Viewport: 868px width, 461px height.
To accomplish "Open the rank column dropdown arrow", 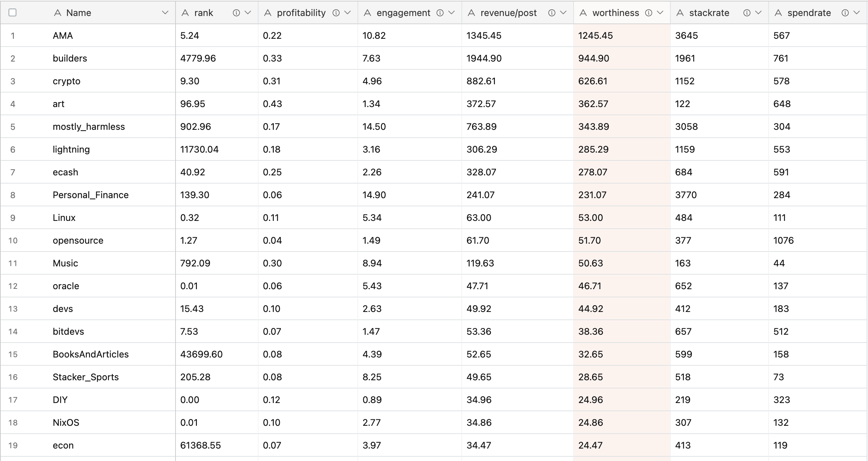I will click(248, 13).
